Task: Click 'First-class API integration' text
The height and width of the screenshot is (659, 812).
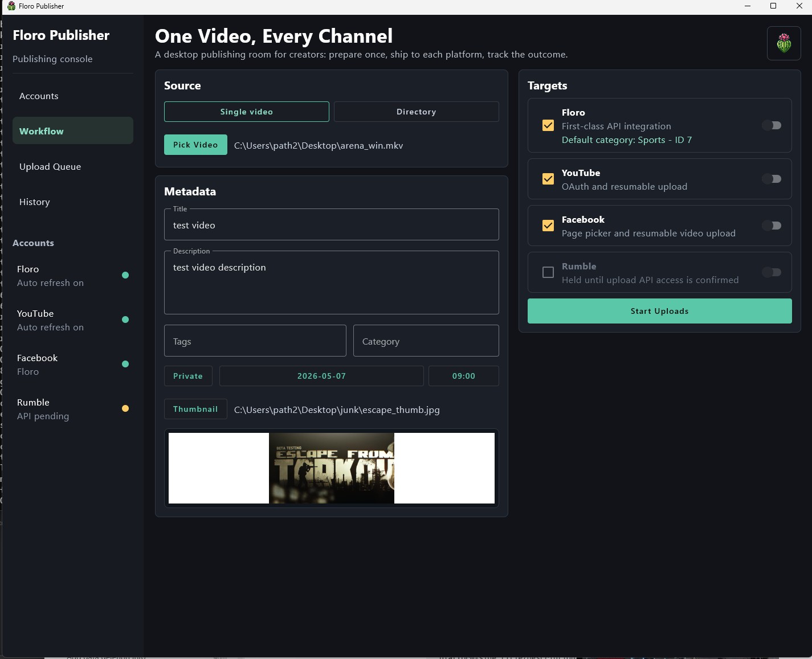Action: click(x=617, y=126)
